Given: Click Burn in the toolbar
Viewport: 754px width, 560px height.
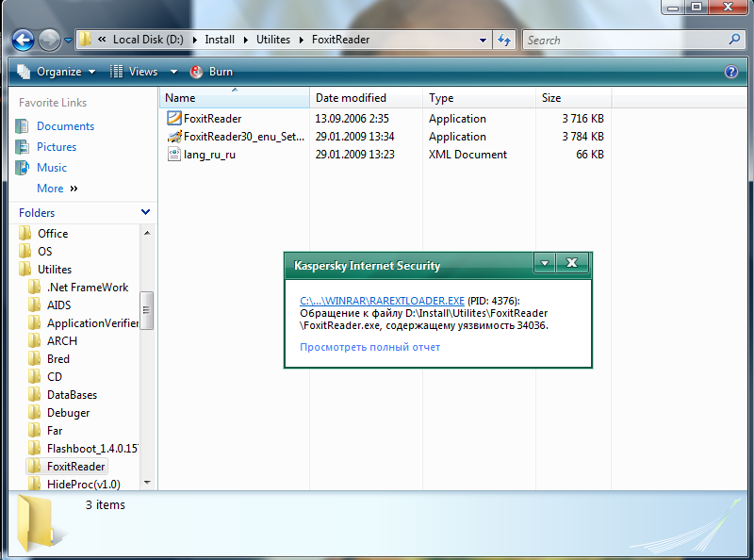Looking at the screenshot, I should tap(211, 72).
